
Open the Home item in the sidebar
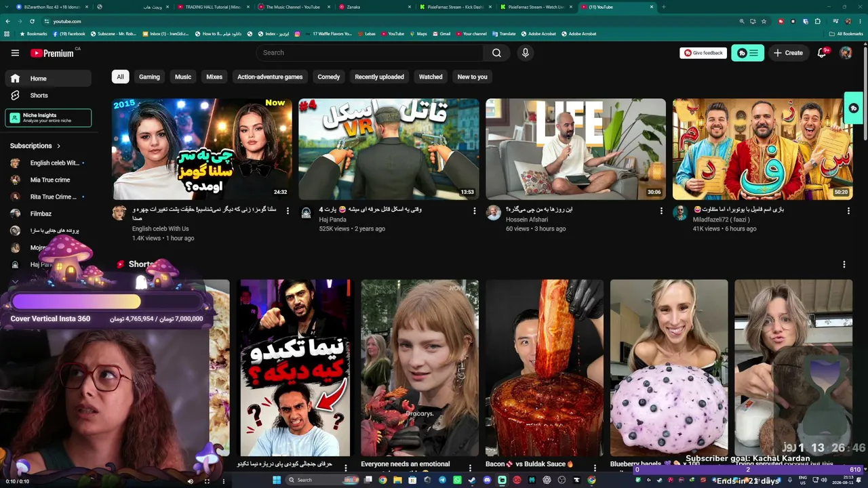coord(47,79)
